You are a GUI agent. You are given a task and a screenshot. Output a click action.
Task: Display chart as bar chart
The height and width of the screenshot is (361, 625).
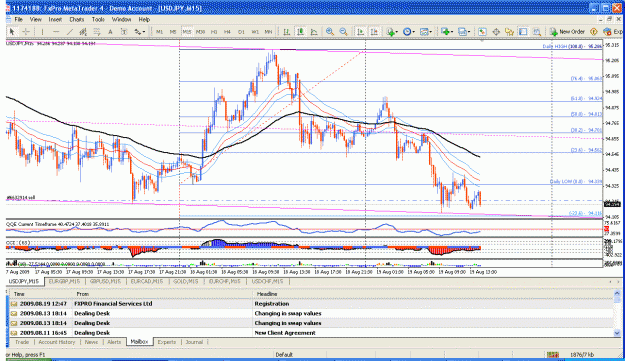point(286,31)
